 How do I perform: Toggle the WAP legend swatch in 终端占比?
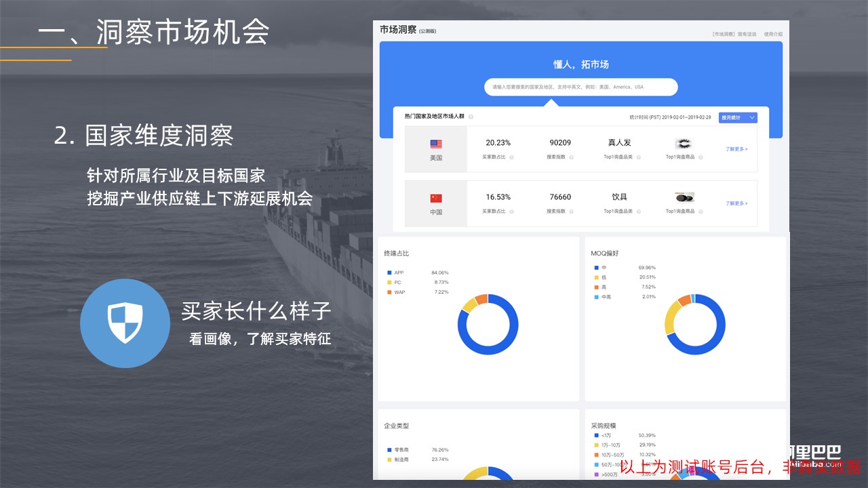(389, 292)
